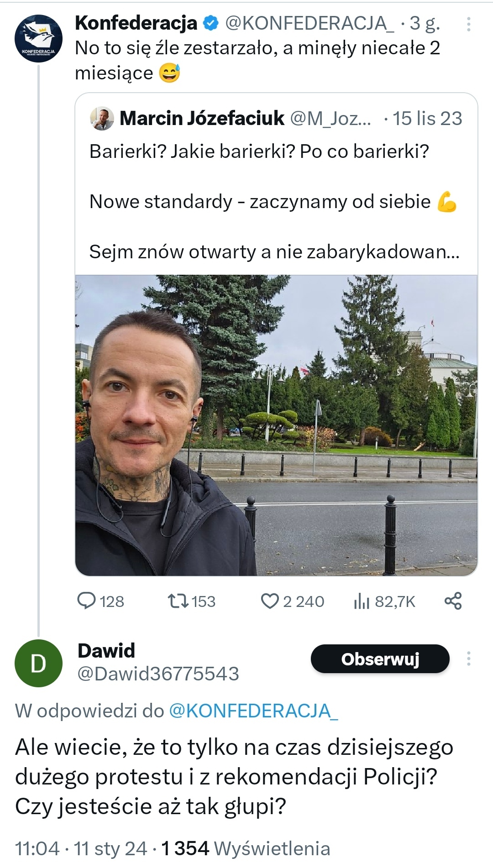Tap the retweet icon showing 153
493x868 pixels.
pyautogui.click(x=178, y=601)
